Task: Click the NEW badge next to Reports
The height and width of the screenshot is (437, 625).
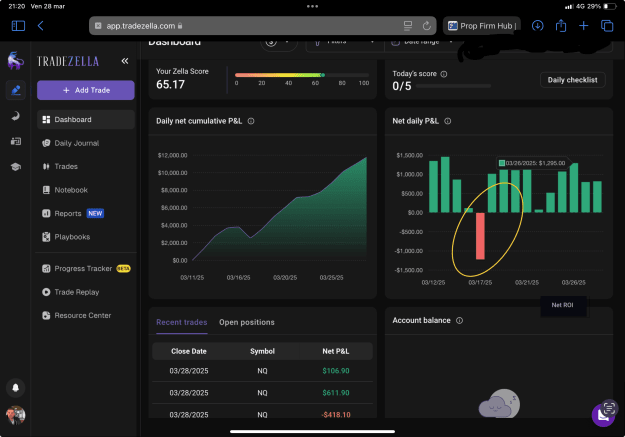Action: pyautogui.click(x=95, y=213)
